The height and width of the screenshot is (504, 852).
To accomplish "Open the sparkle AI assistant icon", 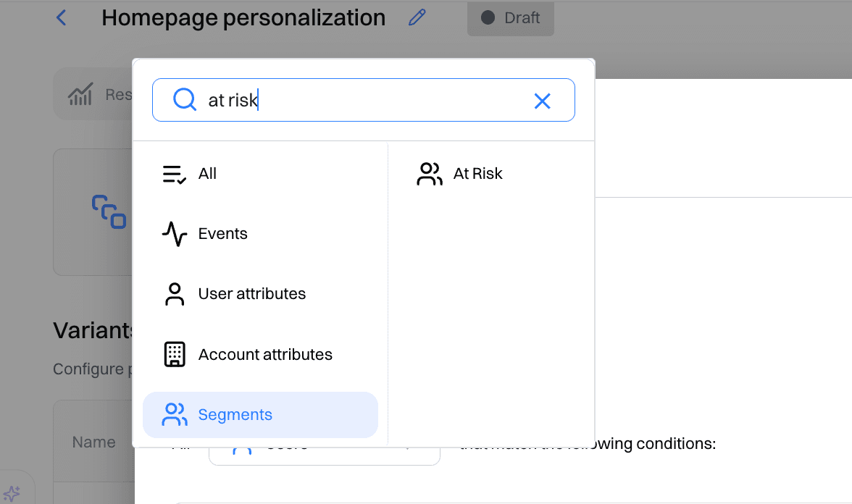I will click(x=11, y=495).
